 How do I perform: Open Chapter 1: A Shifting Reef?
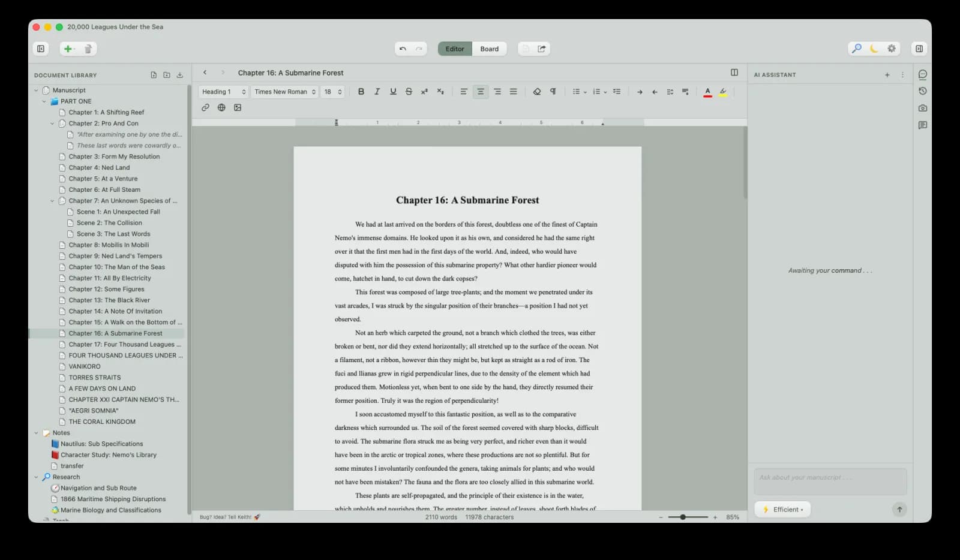tap(106, 112)
